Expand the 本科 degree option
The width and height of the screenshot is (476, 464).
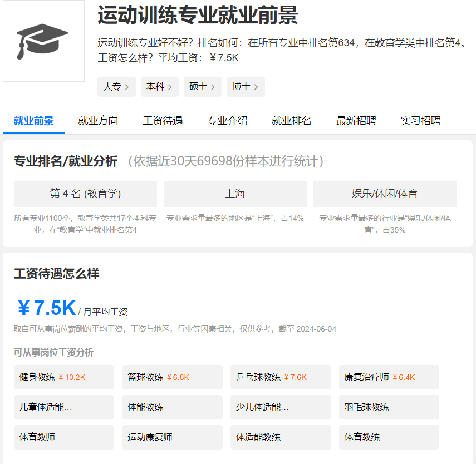(x=160, y=87)
